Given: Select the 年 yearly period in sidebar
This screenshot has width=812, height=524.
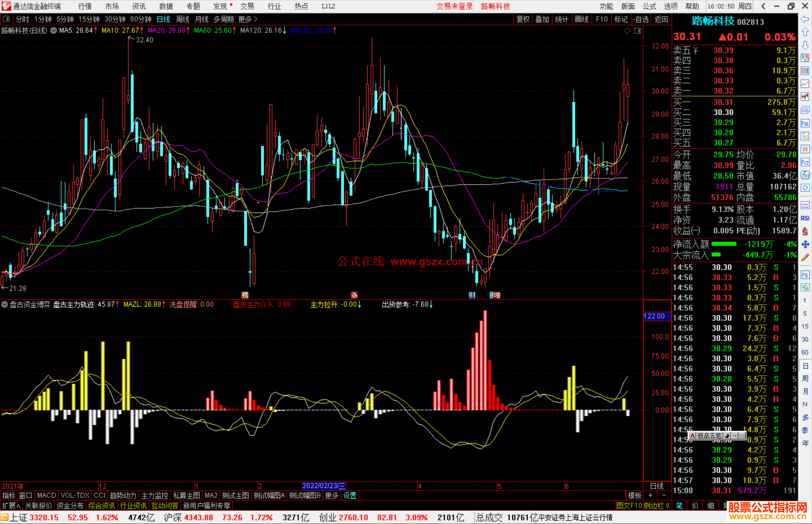Looking at the screenshot, I should pyautogui.click(x=805, y=443).
